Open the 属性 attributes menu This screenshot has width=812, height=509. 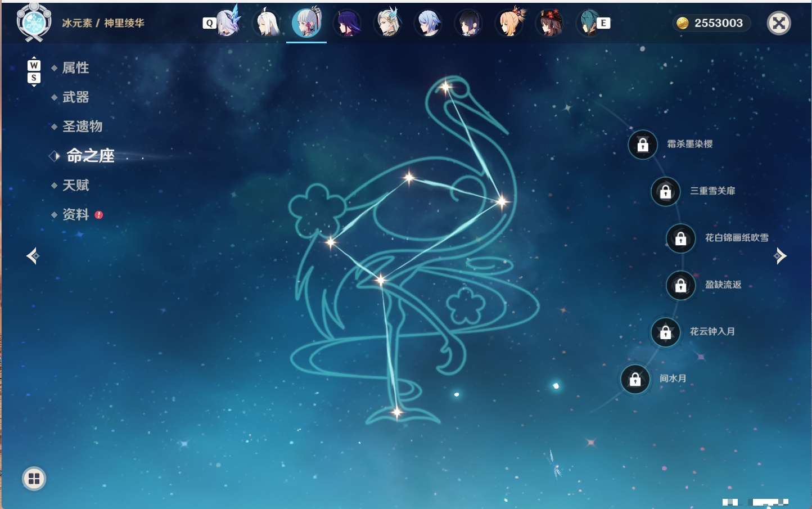75,68
